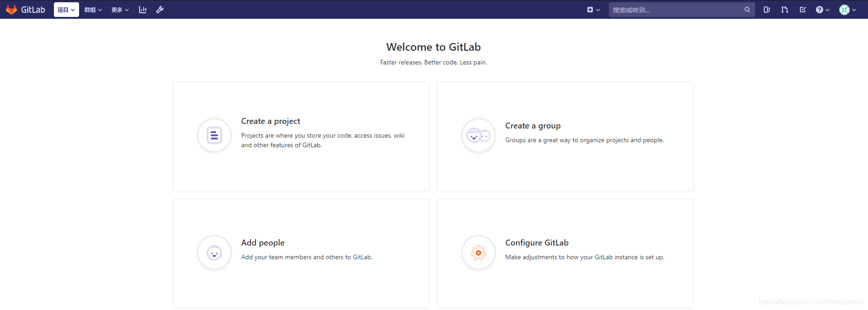The image size is (868, 310).
Task: Click the Create a group heading
Action: point(533,126)
